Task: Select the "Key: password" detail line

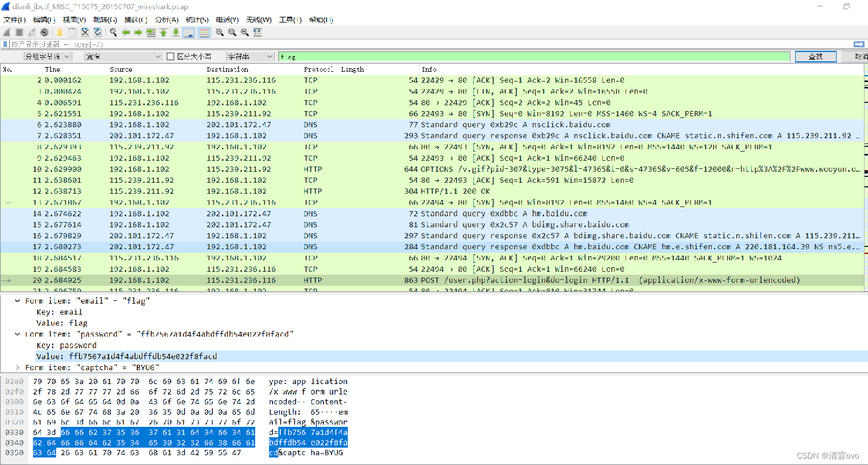Action: (67, 345)
